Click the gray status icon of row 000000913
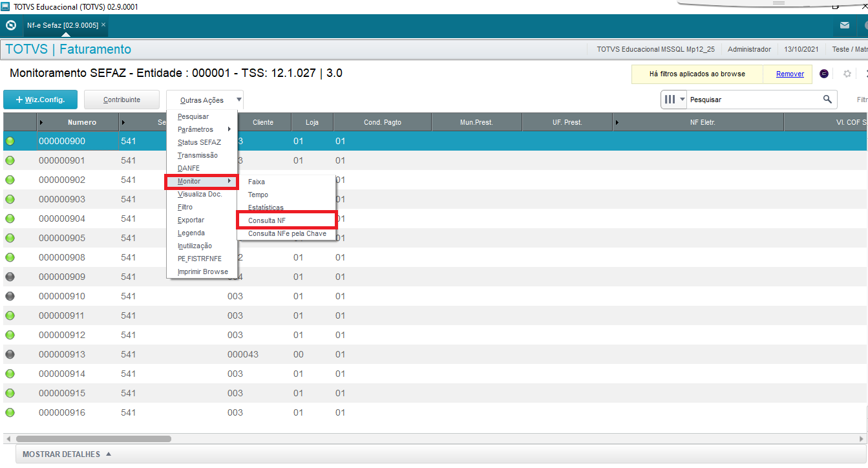Viewport: 868px width, 468px height. pyautogui.click(x=10, y=354)
